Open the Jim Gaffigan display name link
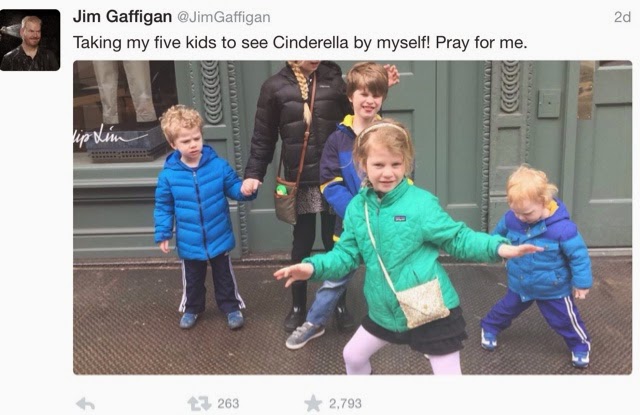 [x=122, y=17]
